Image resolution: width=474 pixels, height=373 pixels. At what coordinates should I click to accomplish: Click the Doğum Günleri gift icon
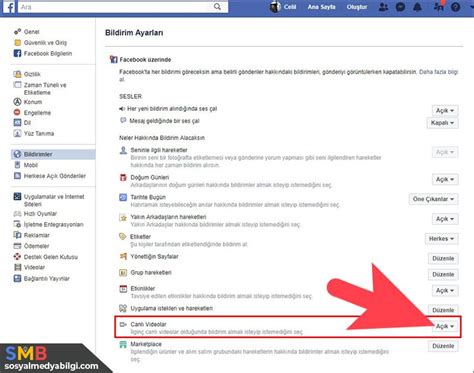(x=123, y=177)
